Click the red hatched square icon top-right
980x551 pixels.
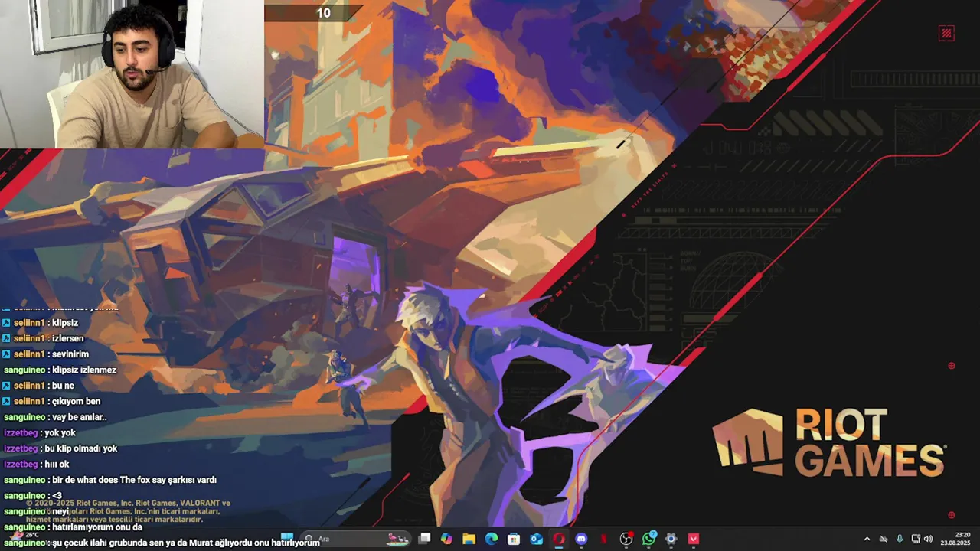[x=946, y=34]
